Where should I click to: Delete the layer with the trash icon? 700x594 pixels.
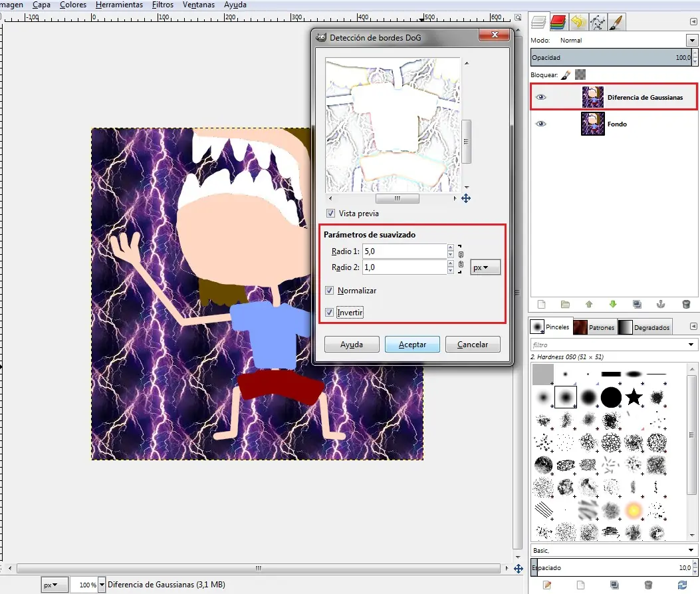coord(686,305)
